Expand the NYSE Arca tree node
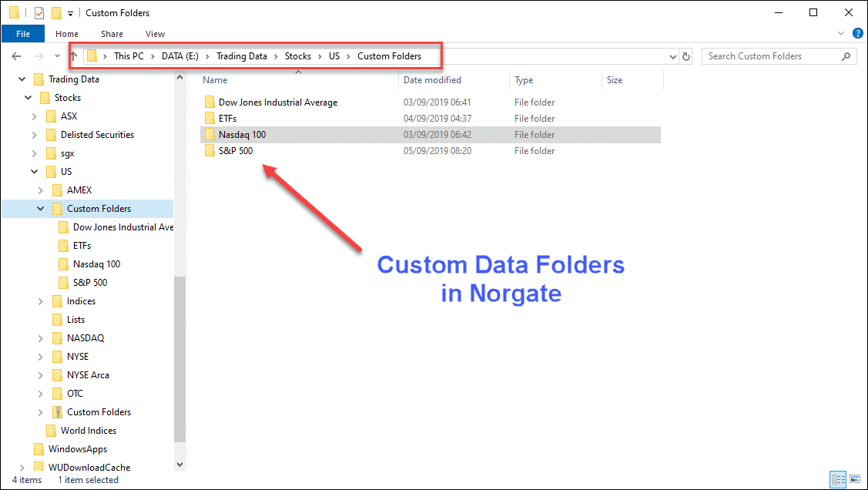 40,375
